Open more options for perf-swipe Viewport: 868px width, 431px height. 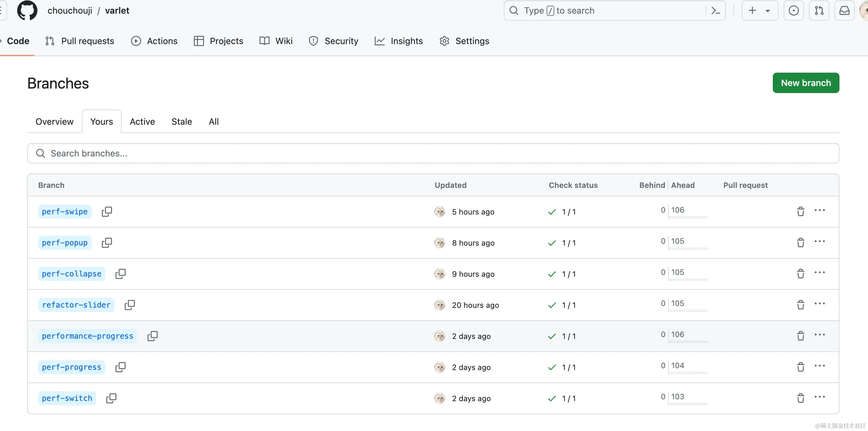(x=819, y=210)
